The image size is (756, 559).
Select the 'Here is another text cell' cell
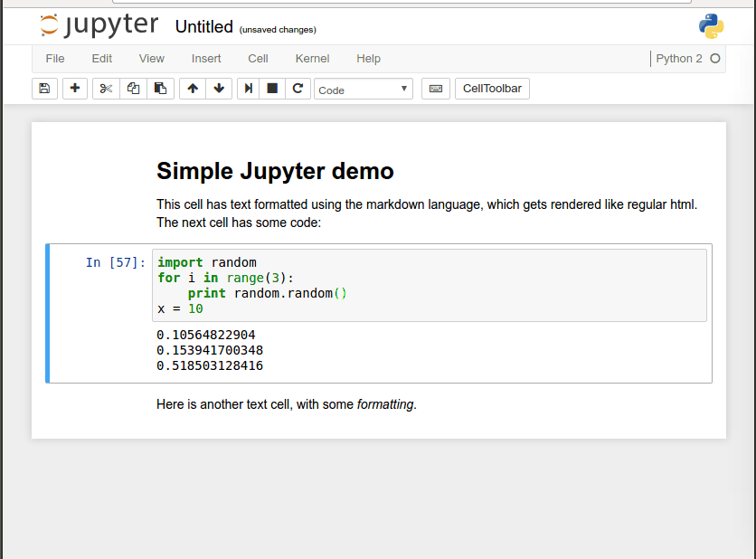pyautogui.click(x=287, y=404)
